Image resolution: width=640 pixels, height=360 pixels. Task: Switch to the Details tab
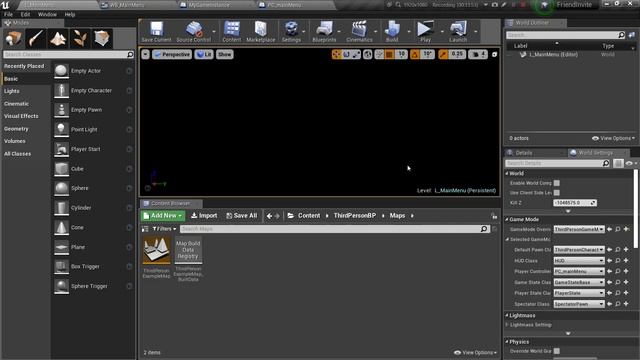pos(524,153)
